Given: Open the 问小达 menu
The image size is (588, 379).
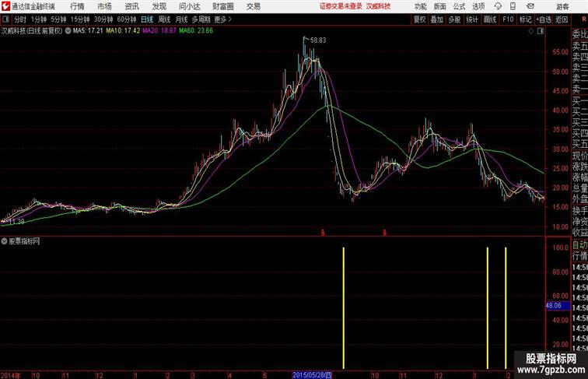Looking at the screenshot, I should pos(189,6).
